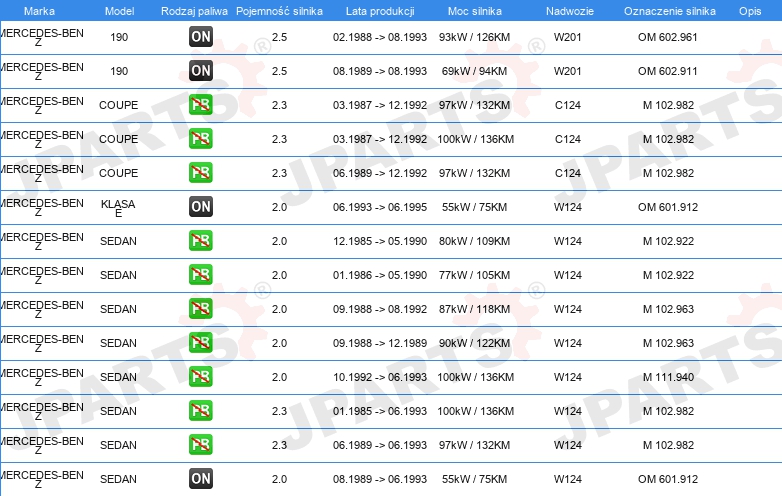
Task: Click power value 69kW / 94KM
Action: (474, 71)
